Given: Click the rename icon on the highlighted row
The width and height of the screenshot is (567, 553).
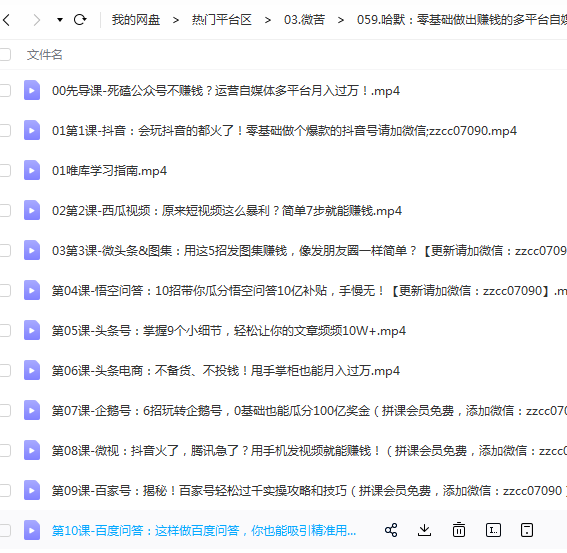Looking at the screenshot, I should pyautogui.click(x=493, y=530).
